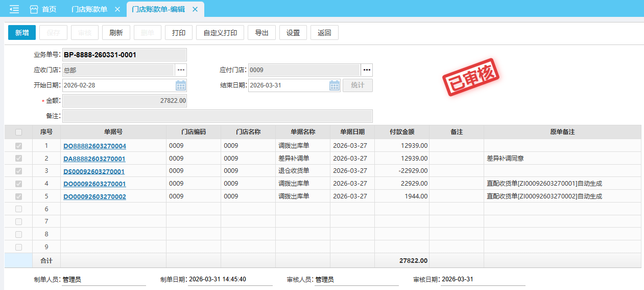644x290 pixels.
Task: Toggle checkbox for row 1
Action: pos(18,146)
